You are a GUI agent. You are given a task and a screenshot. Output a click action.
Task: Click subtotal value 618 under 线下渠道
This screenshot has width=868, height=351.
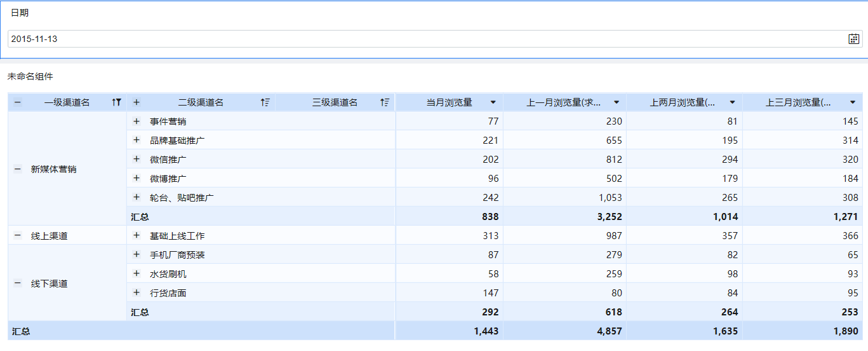[613, 312]
